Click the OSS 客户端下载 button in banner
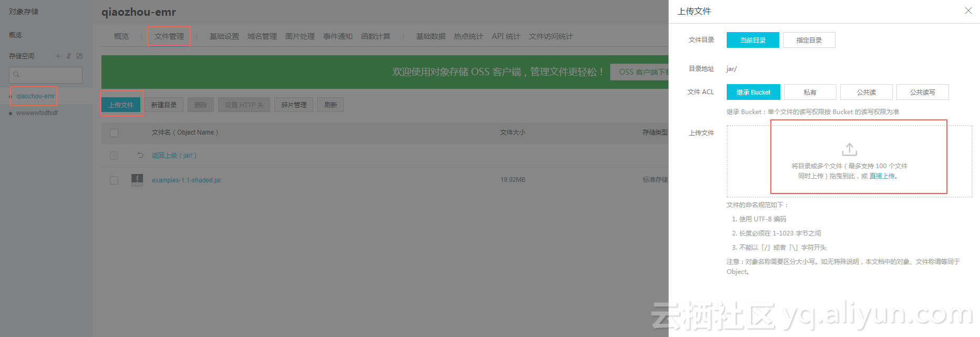 point(639,72)
